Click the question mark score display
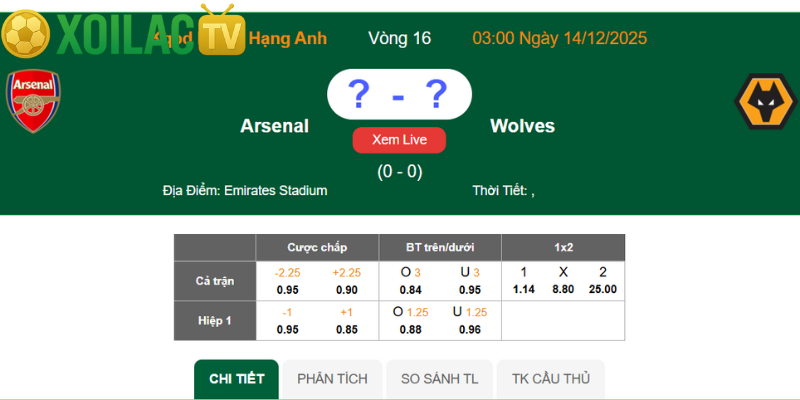 (x=399, y=95)
